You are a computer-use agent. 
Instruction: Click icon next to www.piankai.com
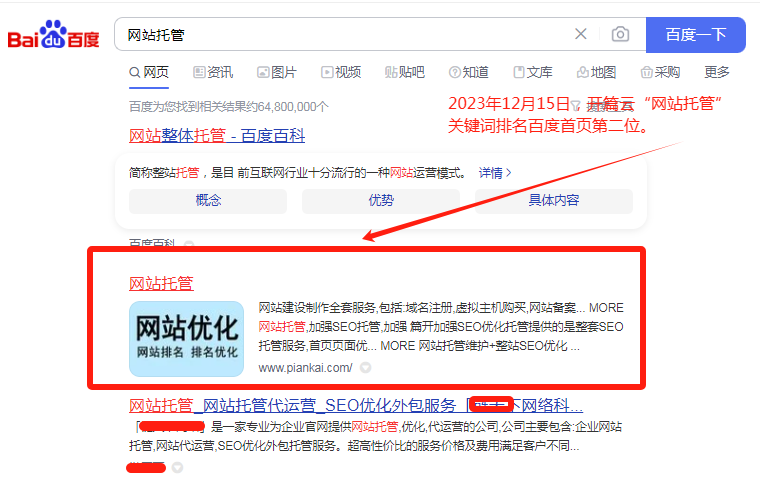(366, 368)
